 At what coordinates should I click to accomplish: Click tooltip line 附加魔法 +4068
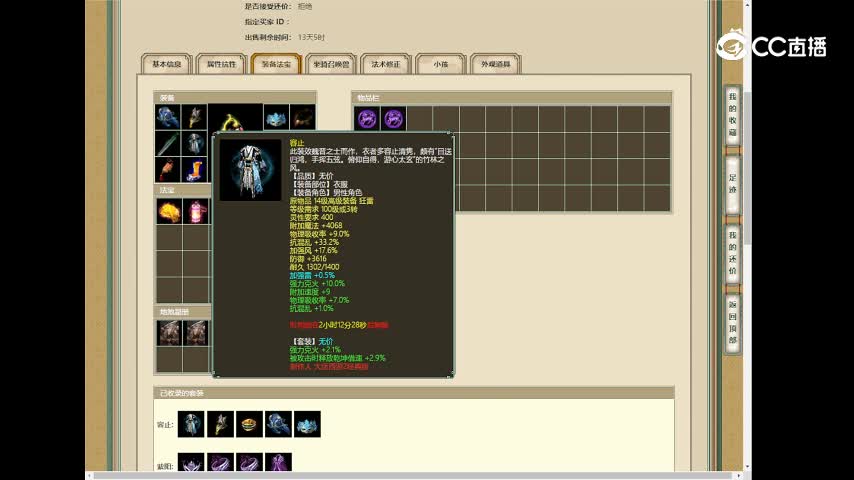click(316, 226)
